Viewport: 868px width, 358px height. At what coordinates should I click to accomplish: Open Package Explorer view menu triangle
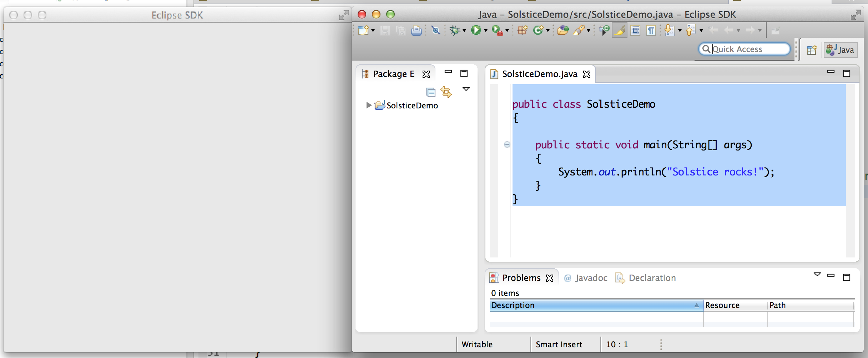[x=466, y=88]
